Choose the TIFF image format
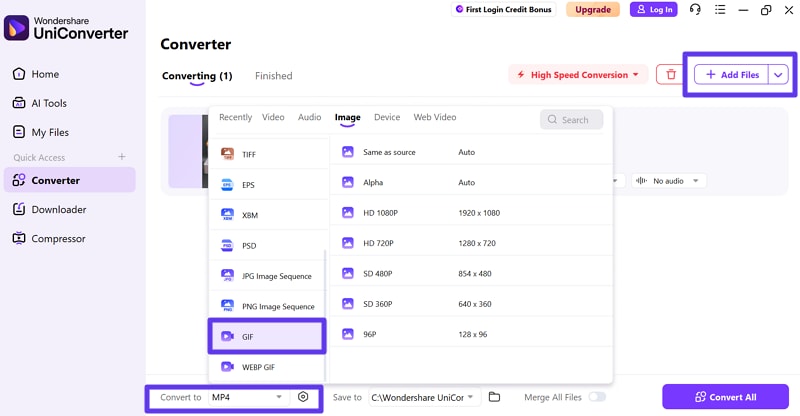This screenshot has height=416, width=800. click(268, 154)
